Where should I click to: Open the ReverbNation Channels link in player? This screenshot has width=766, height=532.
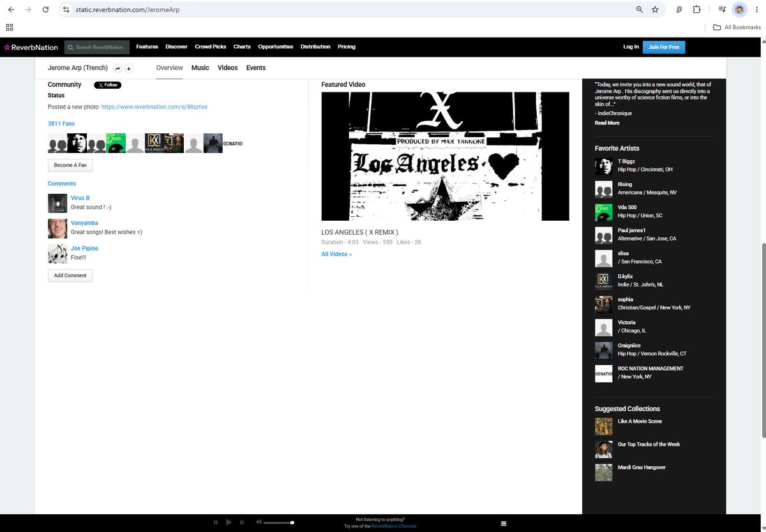[394, 526]
